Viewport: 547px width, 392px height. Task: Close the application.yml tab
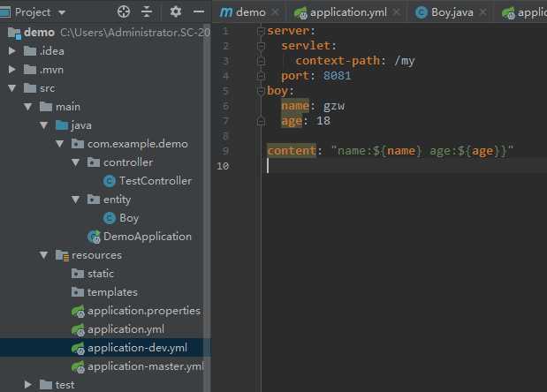coord(396,12)
